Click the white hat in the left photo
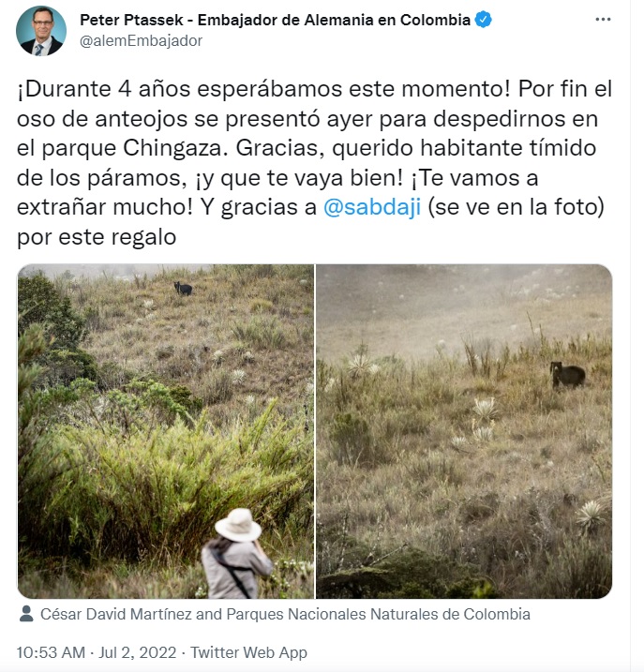Viewport: 644px width, 672px height. click(238, 525)
